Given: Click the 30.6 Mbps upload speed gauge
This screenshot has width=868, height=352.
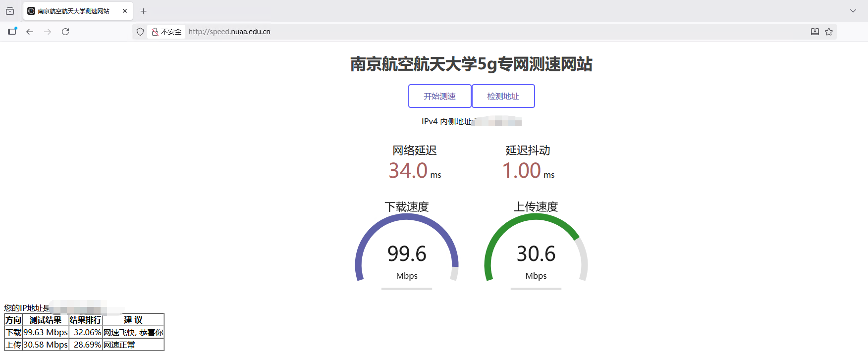Looking at the screenshot, I should (x=536, y=252).
